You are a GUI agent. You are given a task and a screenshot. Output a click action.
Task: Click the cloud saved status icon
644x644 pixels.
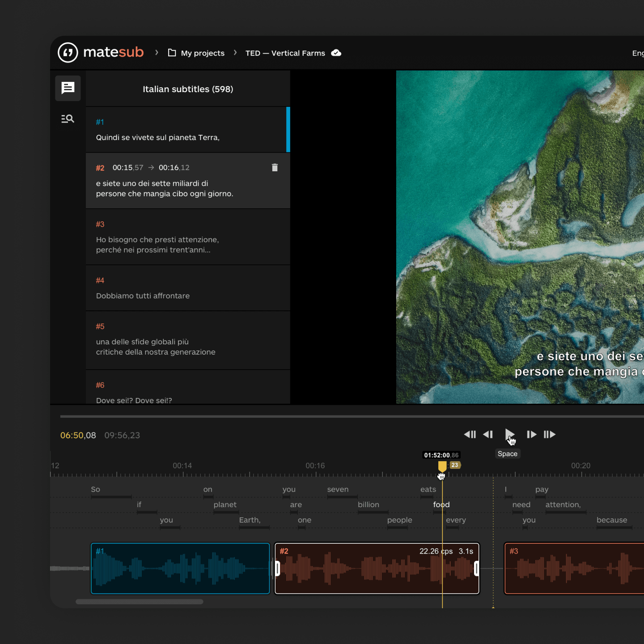336,53
